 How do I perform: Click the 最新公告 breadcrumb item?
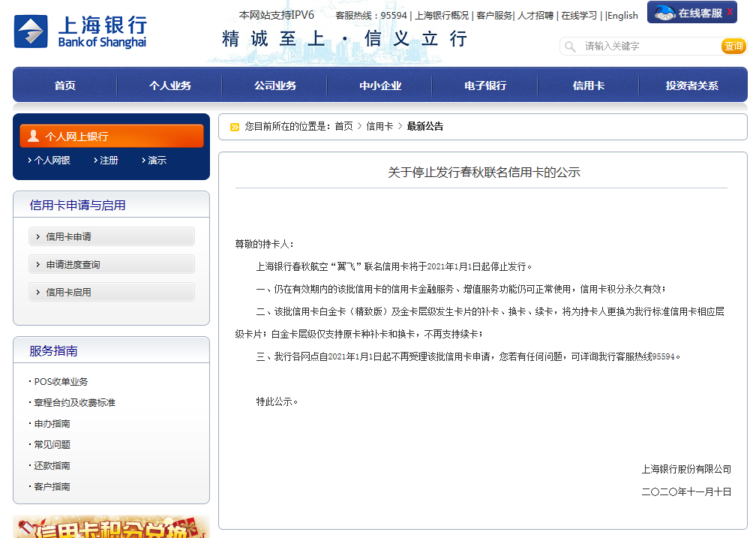pos(424,126)
